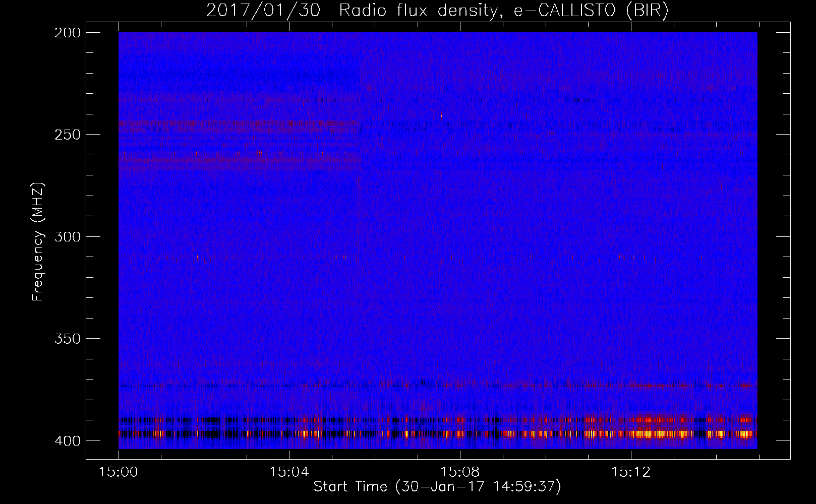Image resolution: width=816 pixels, height=504 pixels.
Task: Click the 'Frequency (MHZ)' axis label
Action: (38, 241)
